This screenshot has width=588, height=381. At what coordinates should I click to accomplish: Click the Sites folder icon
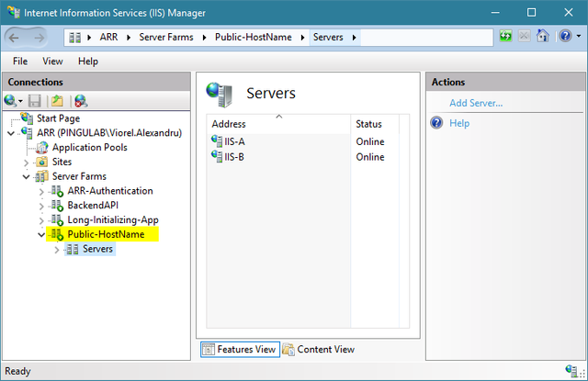click(x=41, y=162)
